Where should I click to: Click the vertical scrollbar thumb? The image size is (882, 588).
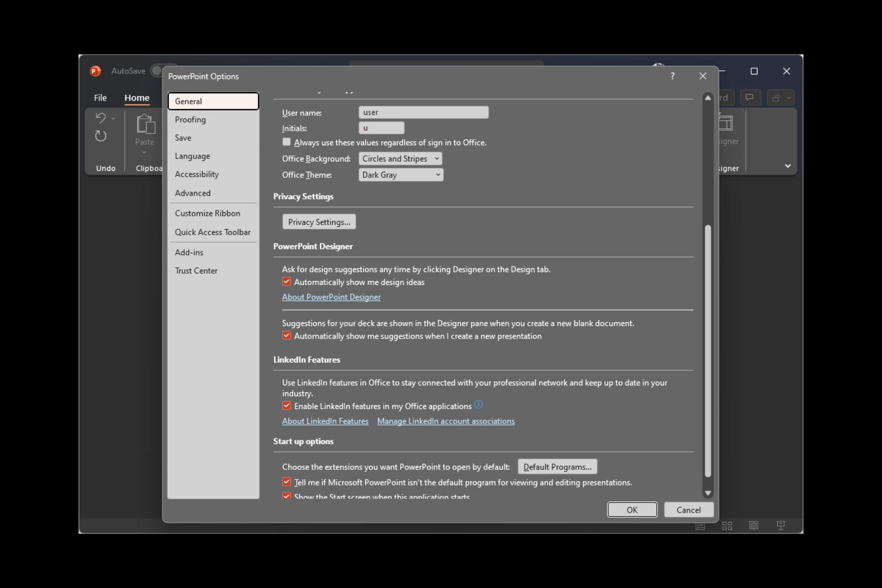(708, 351)
